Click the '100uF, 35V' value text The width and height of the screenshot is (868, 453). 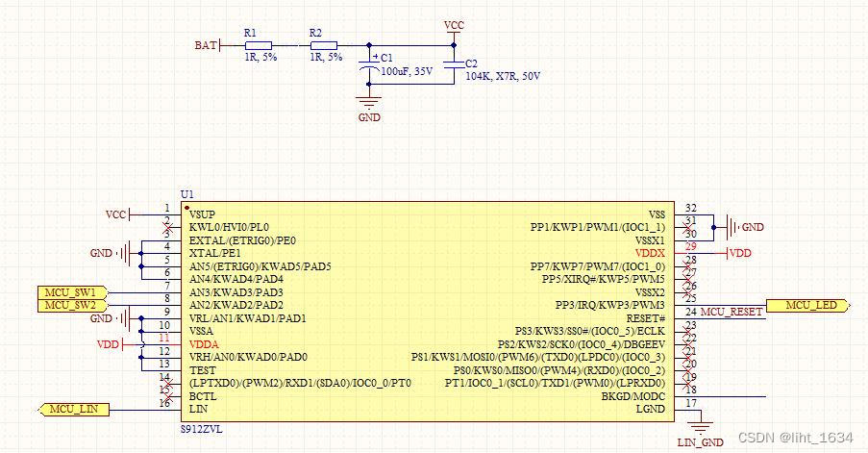point(407,71)
